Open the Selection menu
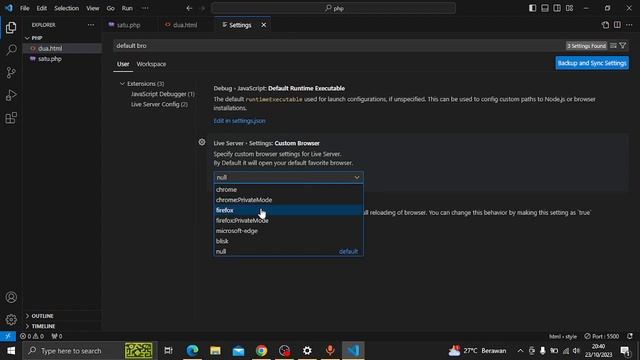This screenshot has height=360, width=640. point(67,8)
